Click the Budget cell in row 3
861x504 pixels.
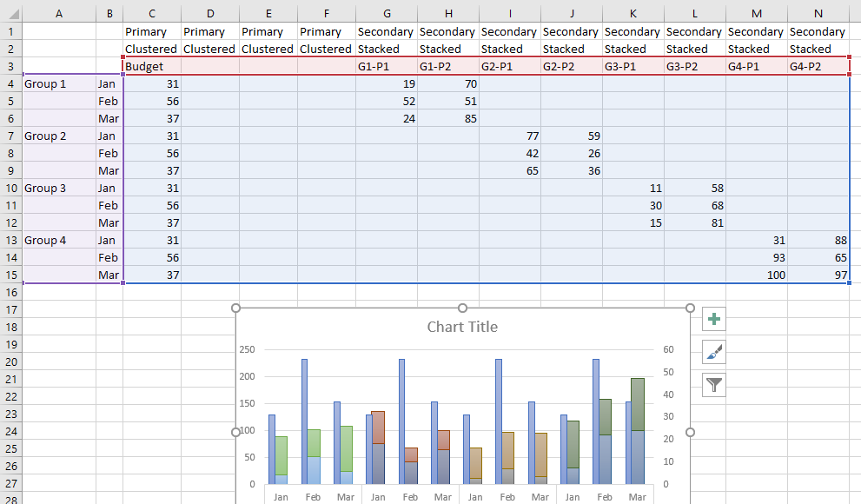[152, 66]
